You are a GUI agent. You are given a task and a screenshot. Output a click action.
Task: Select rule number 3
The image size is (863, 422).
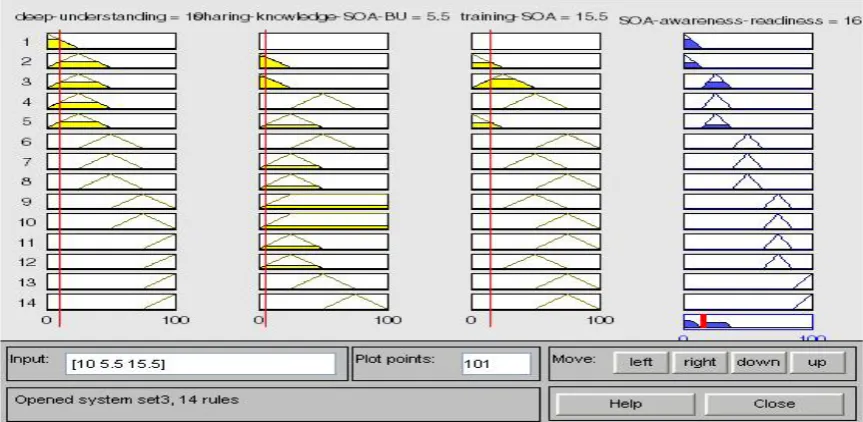pos(26,81)
